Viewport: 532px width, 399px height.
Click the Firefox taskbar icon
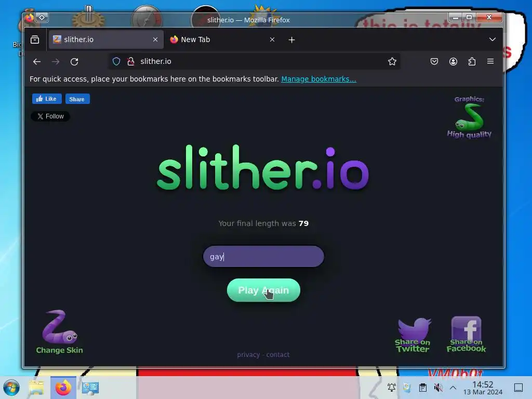(63, 388)
